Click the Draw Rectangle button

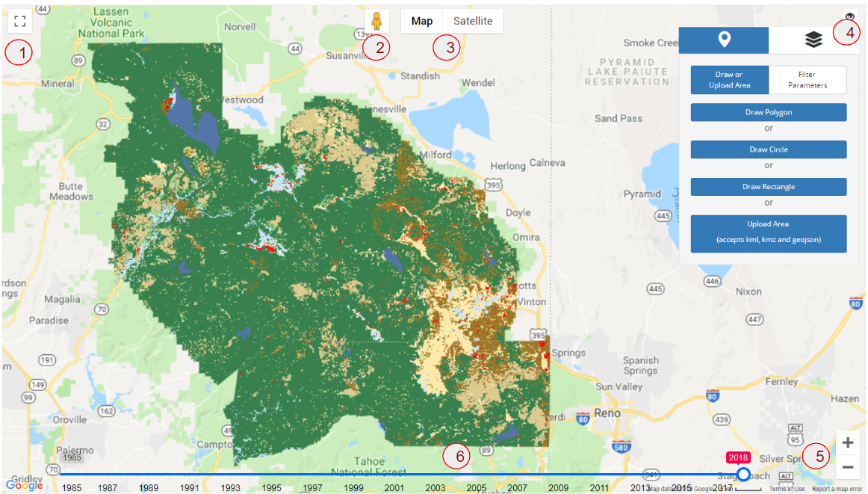[769, 187]
